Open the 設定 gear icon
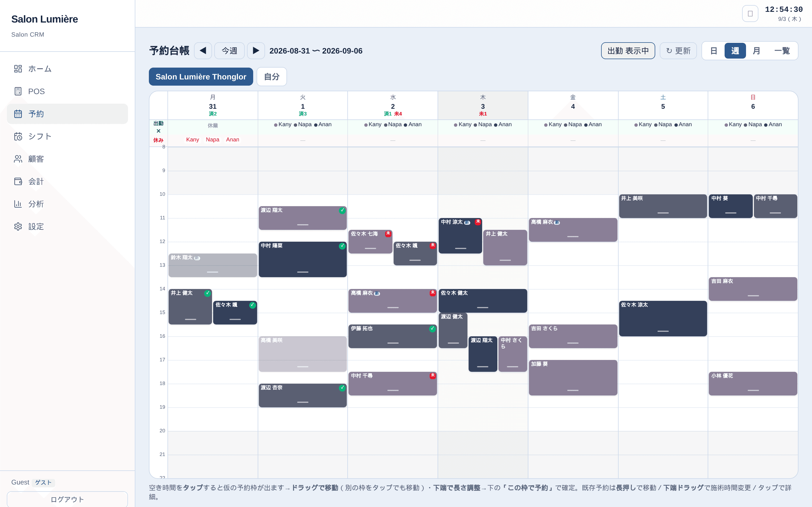Viewport: 812px width, 507px height. pyautogui.click(x=18, y=227)
